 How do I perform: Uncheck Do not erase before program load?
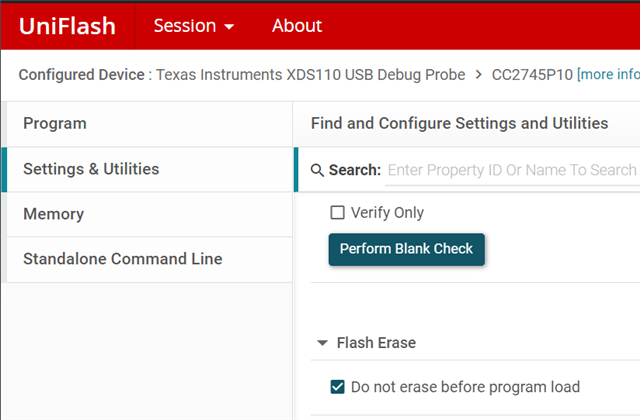(337, 387)
